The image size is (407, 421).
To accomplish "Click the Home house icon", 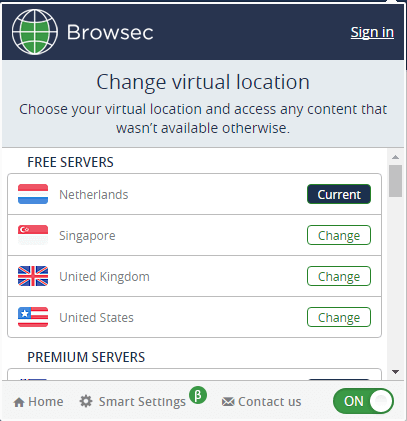I will pyautogui.click(x=19, y=402).
